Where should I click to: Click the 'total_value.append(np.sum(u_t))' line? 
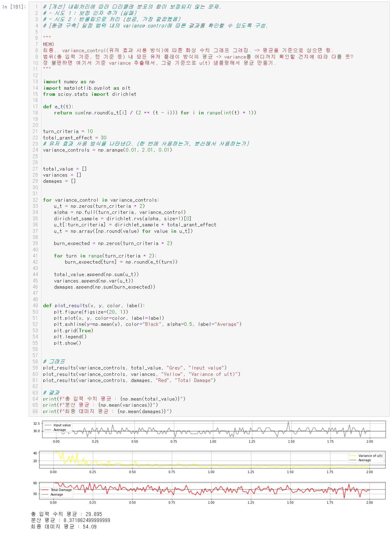(96, 275)
